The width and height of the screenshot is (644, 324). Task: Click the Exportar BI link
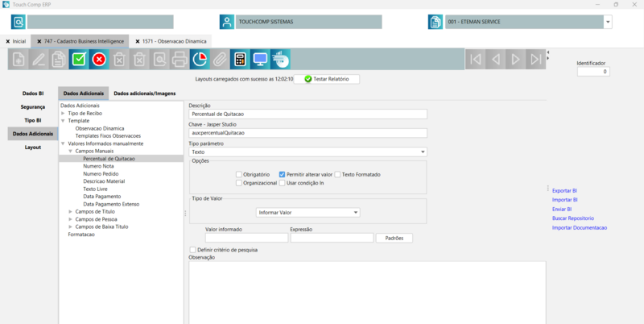[x=564, y=190]
